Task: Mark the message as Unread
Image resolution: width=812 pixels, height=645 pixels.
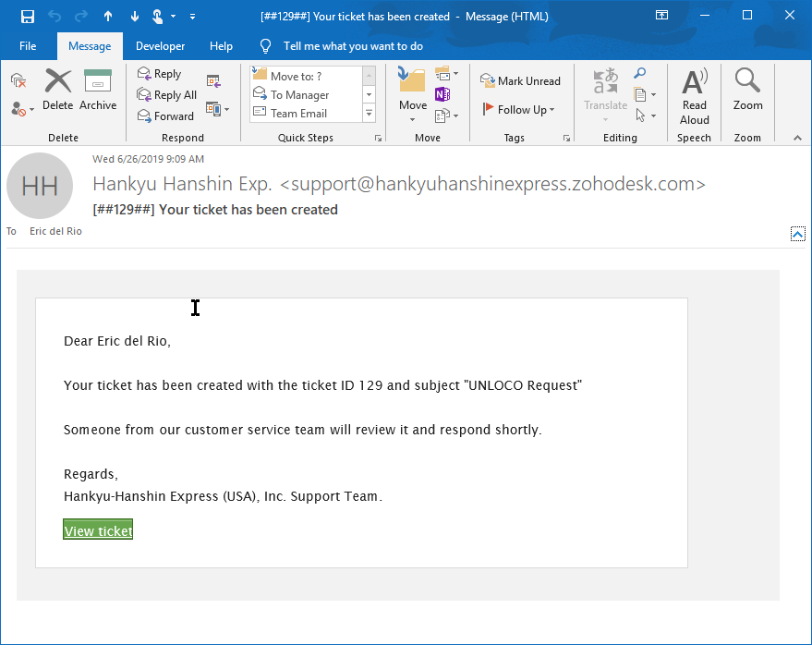Action: click(520, 80)
